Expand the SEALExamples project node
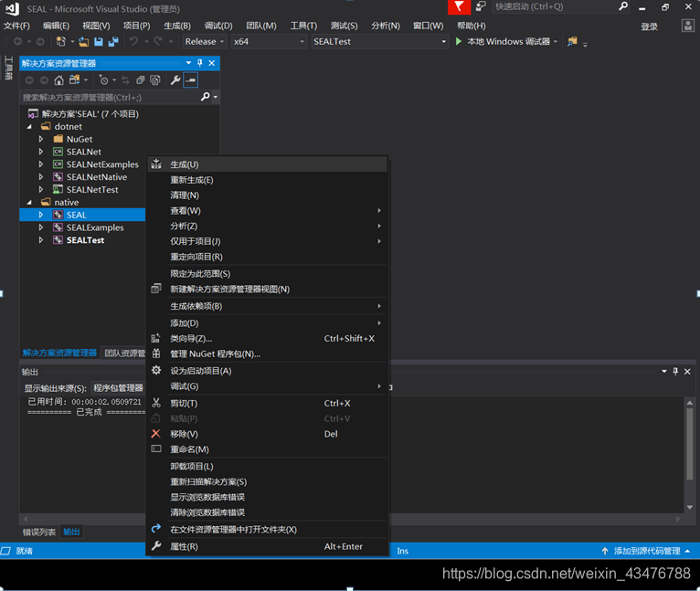The width and height of the screenshot is (700, 591). [41, 227]
